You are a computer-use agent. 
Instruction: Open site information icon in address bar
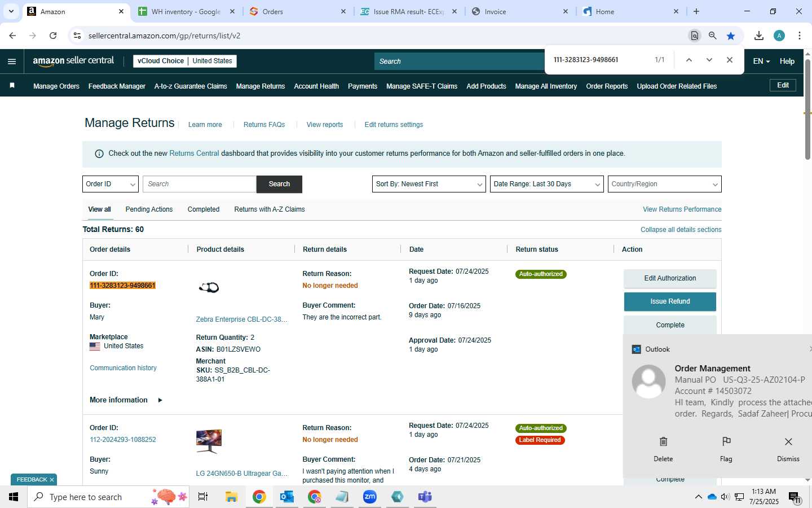tap(77, 36)
